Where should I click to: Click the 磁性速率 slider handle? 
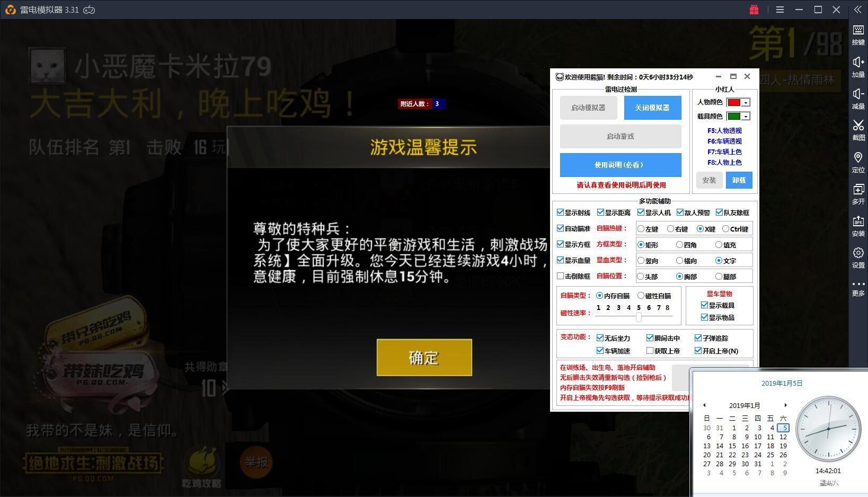coord(639,317)
